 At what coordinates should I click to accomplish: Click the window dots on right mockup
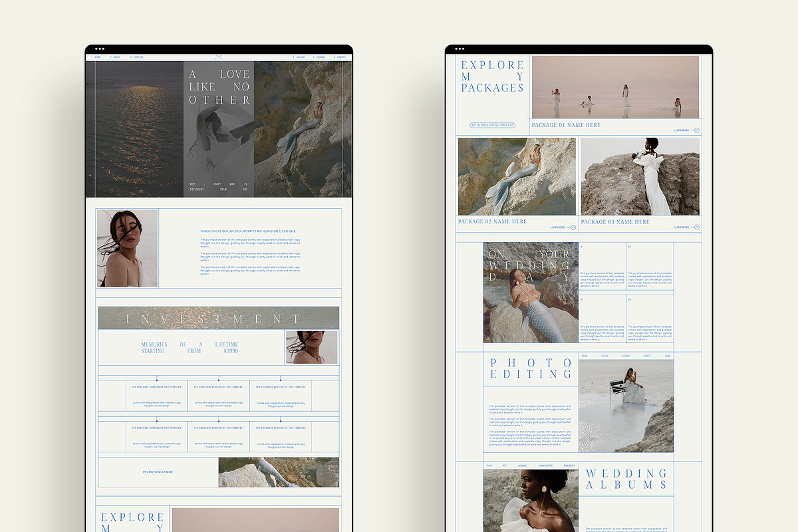click(460, 49)
